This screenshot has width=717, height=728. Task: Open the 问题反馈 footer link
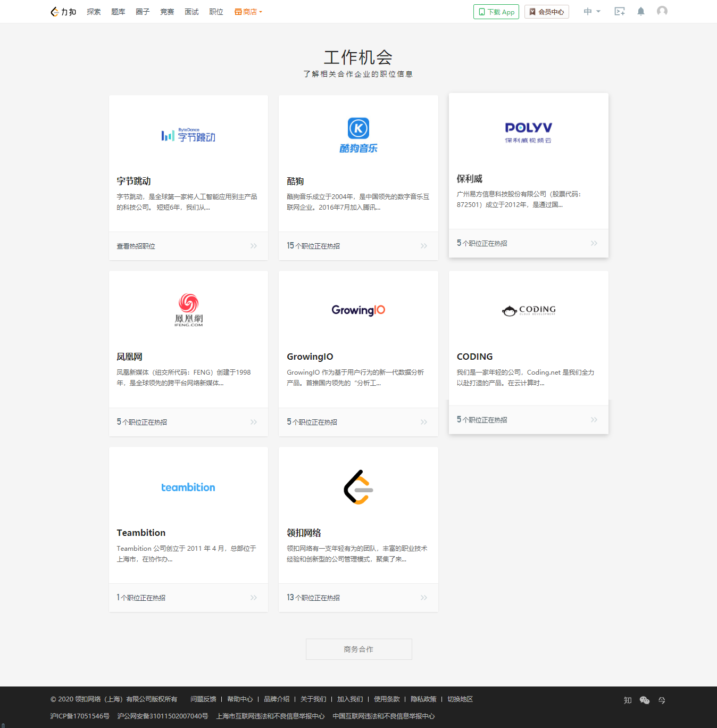coord(203,699)
